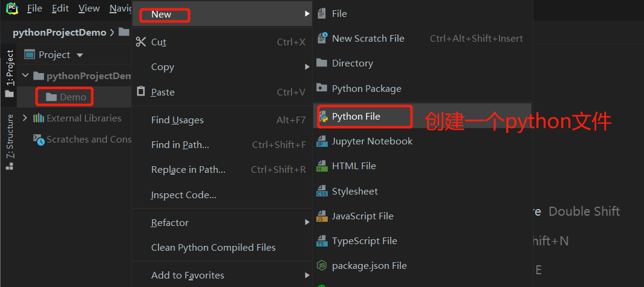
Task: Select the 1: Project side tab
Action: click(10, 68)
